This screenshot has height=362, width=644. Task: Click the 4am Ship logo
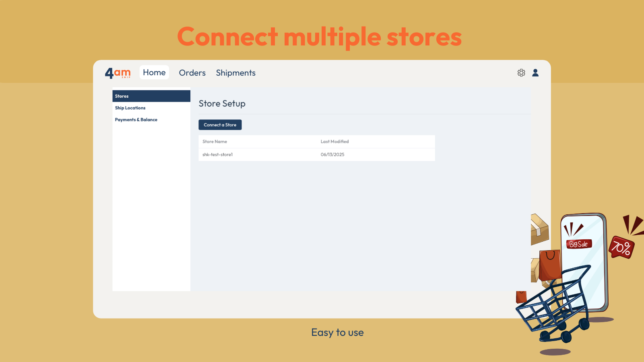tap(118, 72)
